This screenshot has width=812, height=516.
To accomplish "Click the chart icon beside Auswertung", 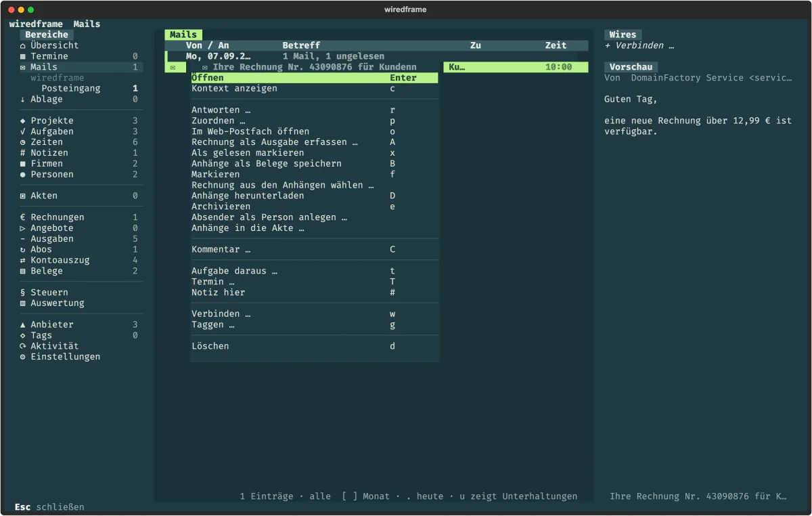I will [x=23, y=303].
